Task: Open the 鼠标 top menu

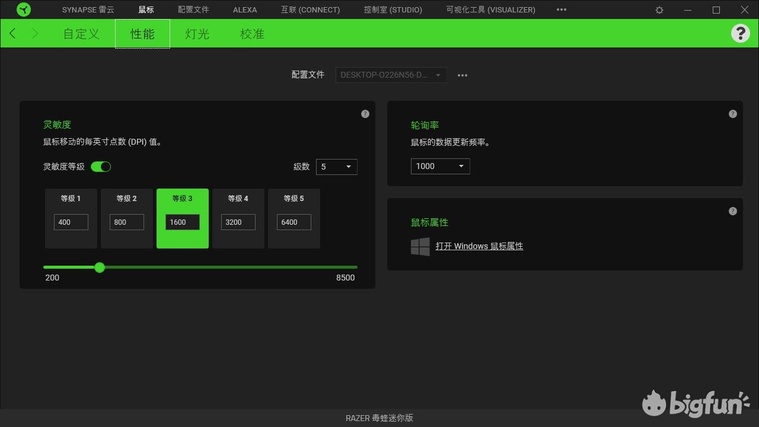Action: pos(146,10)
